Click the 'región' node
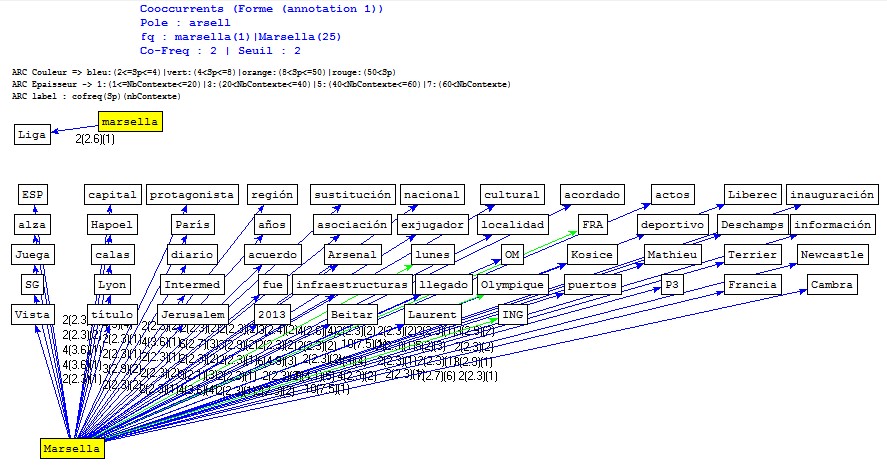Image resolution: width=887 pixels, height=475 pixels. coord(272,195)
